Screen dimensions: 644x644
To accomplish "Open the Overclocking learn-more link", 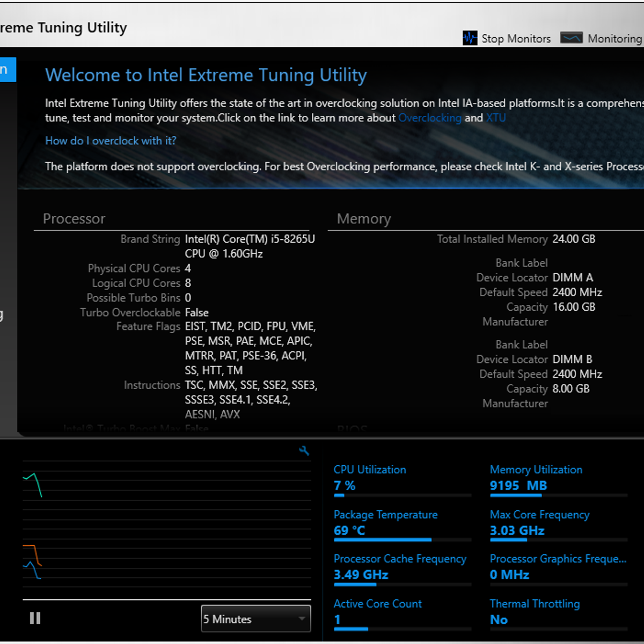I will [x=430, y=118].
